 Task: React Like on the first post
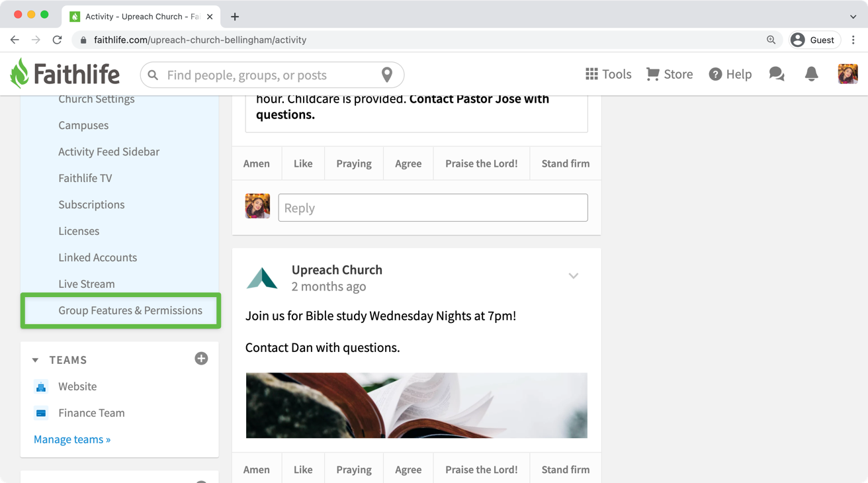(303, 163)
